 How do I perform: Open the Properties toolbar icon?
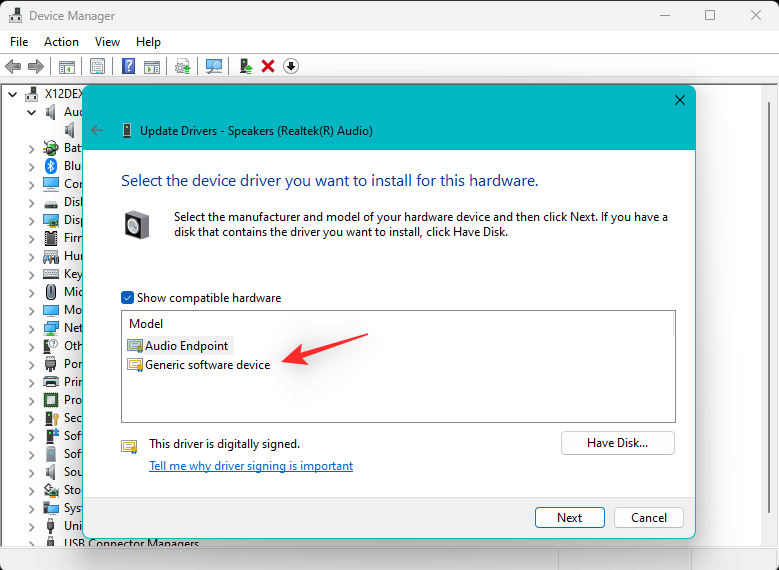(x=98, y=66)
